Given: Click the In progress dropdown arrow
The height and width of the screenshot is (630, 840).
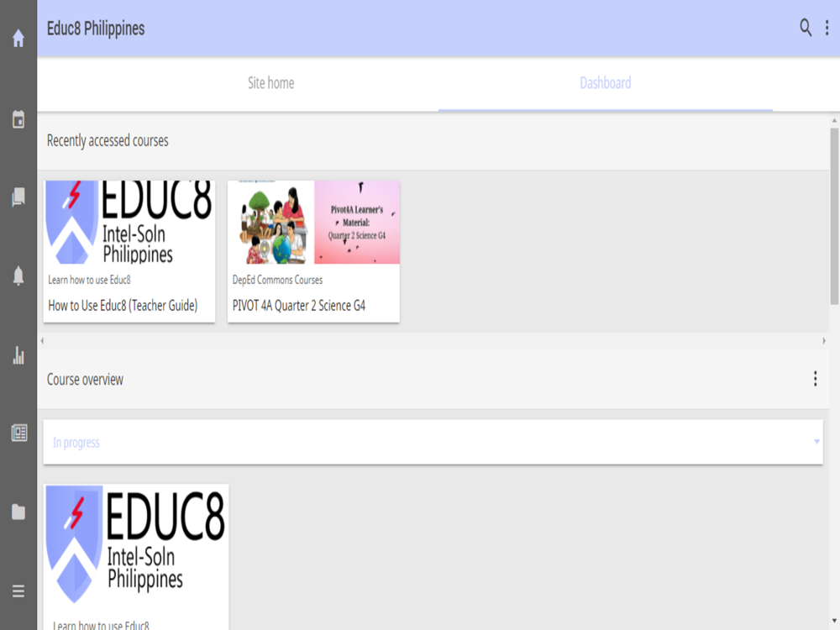Looking at the screenshot, I should tap(816, 442).
